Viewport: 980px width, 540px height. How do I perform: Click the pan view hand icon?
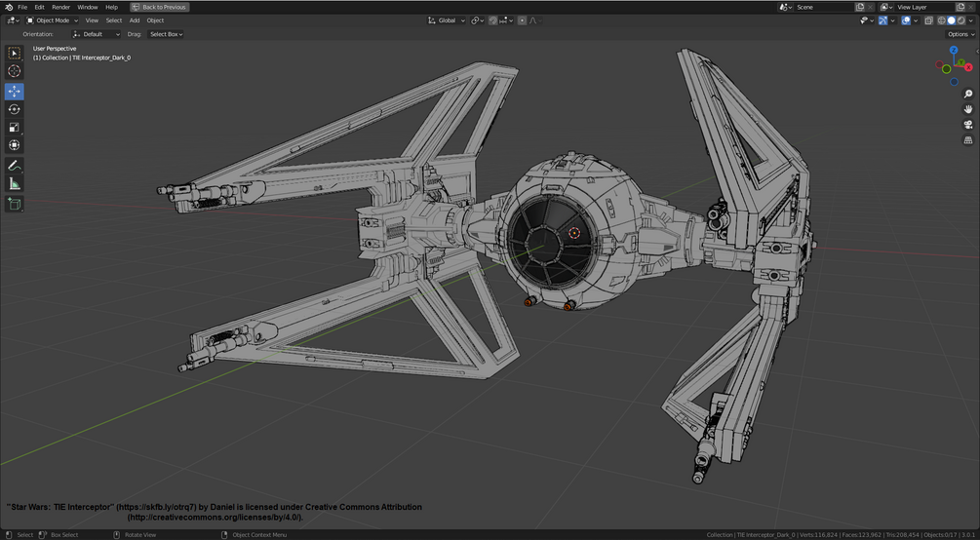point(968,109)
